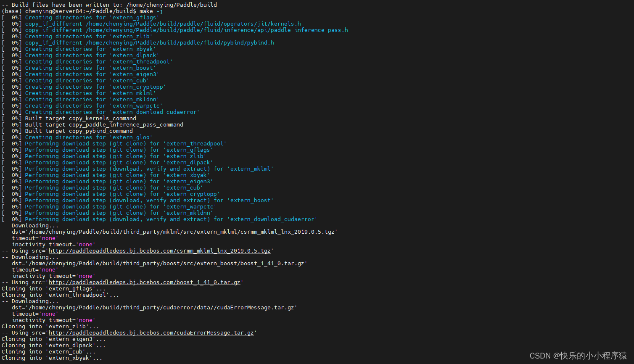Click download step line for 'extern_gflags'
634x364 pixels.
click(108, 150)
